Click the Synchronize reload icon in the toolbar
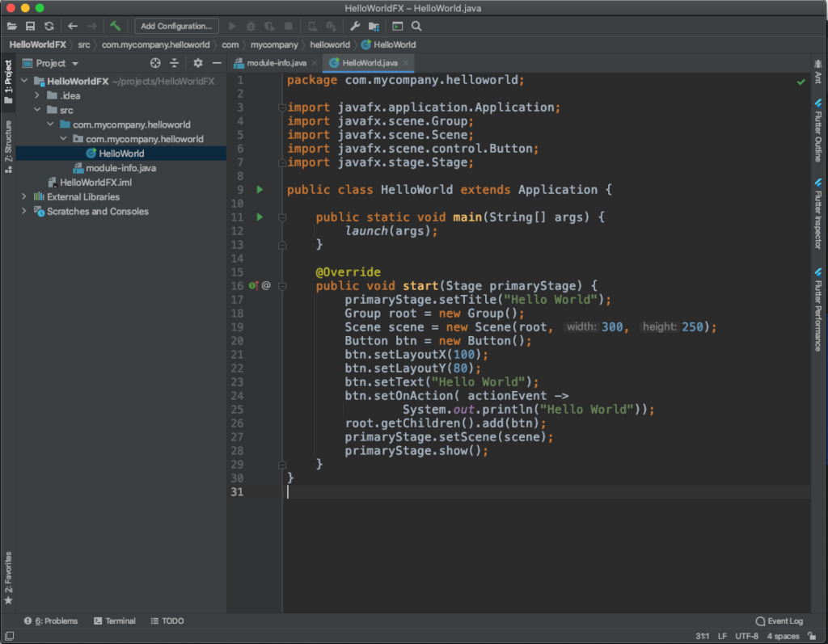Image resolution: width=828 pixels, height=644 pixels. coord(49,26)
